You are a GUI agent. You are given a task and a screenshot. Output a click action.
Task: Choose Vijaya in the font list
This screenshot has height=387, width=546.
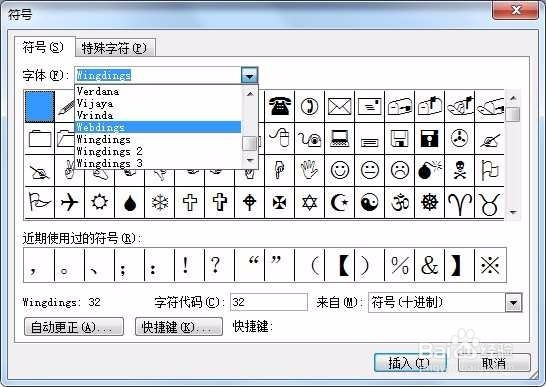point(158,103)
